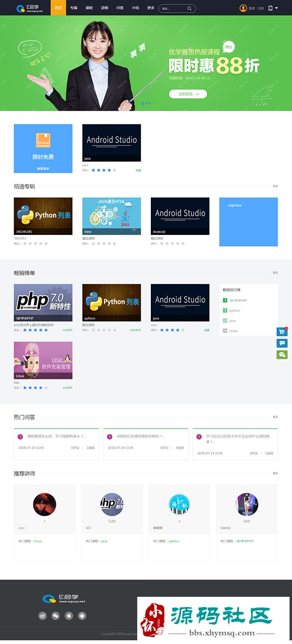This screenshot has height=644, width=292.
Task: Open the floating green WeChat icon
Action: click(x=282, y=355)
